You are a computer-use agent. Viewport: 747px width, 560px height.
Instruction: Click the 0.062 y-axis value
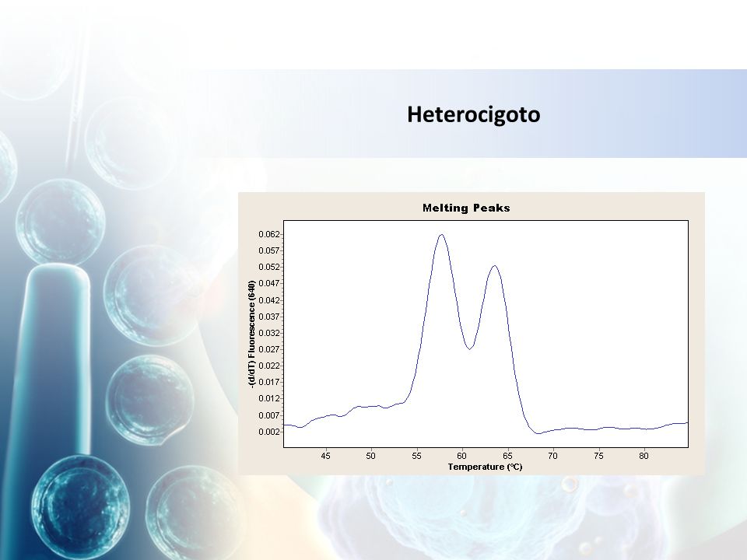pos(268,234)
